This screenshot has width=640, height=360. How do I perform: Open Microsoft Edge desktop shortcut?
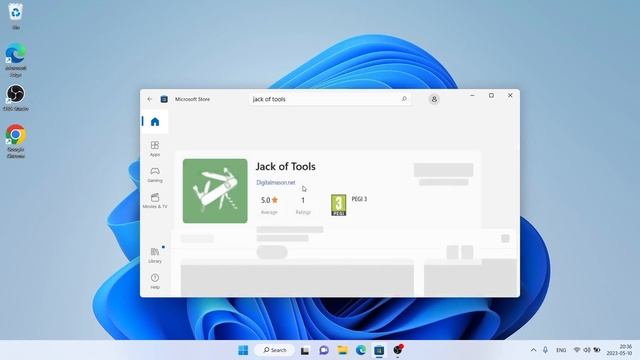click(16, 60)
